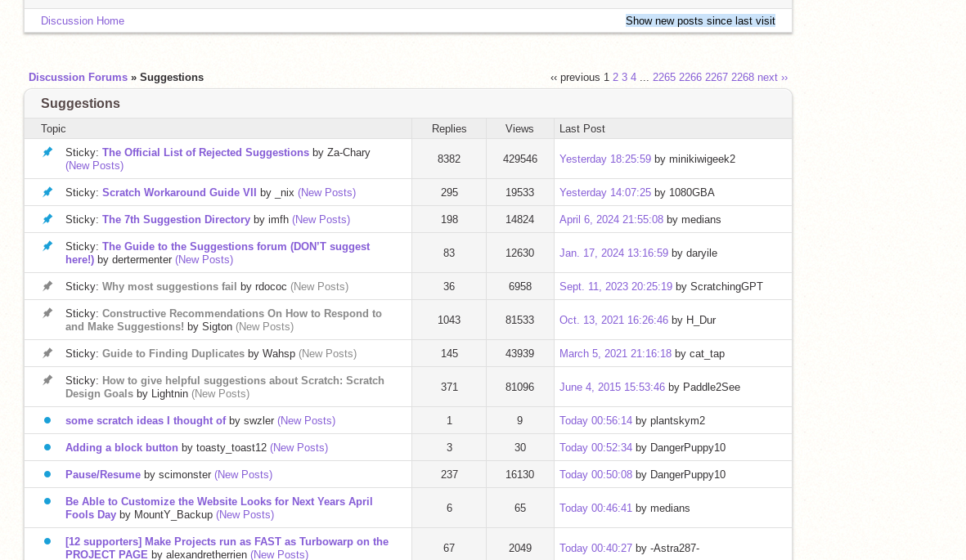Click gray pin icon beside Why most suggestions fail
This screenshot has width=966, height=560.
tap(47, 286)
